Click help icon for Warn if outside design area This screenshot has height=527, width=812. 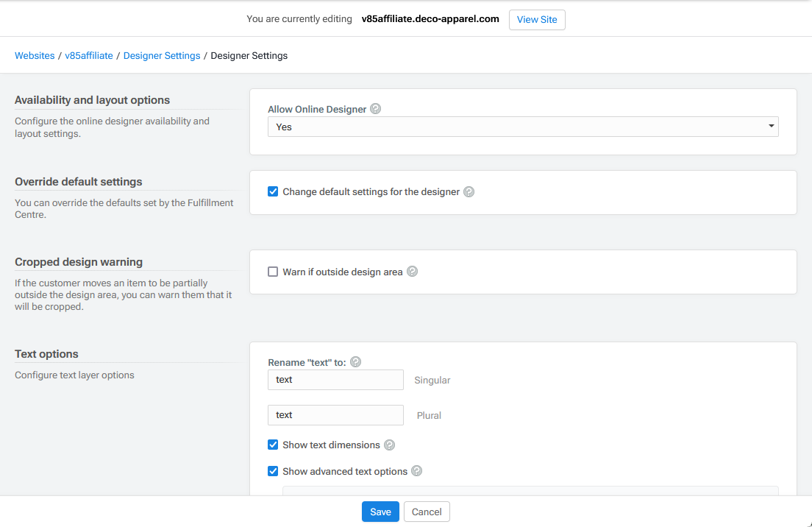click(x=413, y=272)
